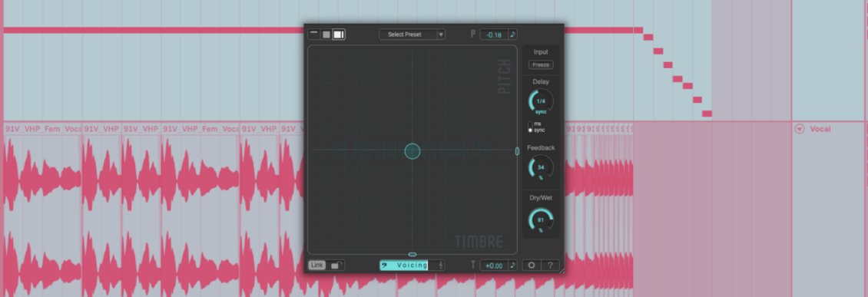The image size is (868, 297).
Task: Switch plugin to medium square view
Action: (326, 35)
